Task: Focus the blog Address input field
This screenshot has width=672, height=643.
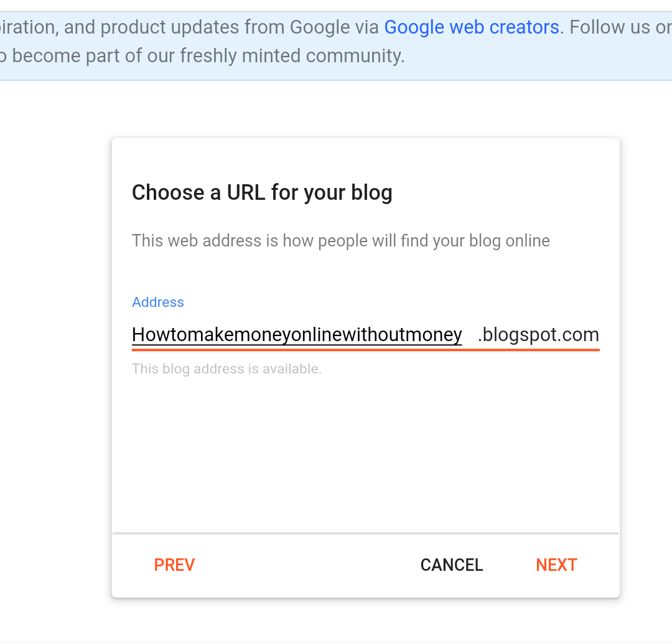Action: click(297, 335)
